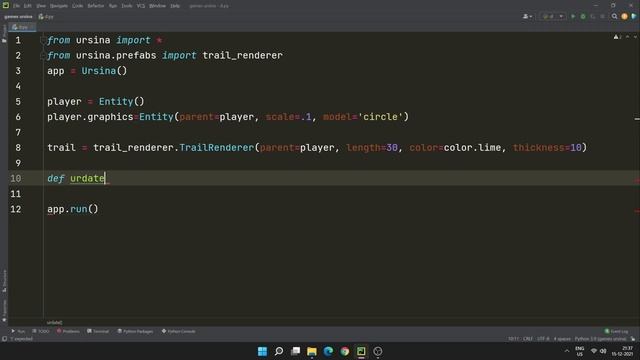Open the Window menu

coord(157,6)
